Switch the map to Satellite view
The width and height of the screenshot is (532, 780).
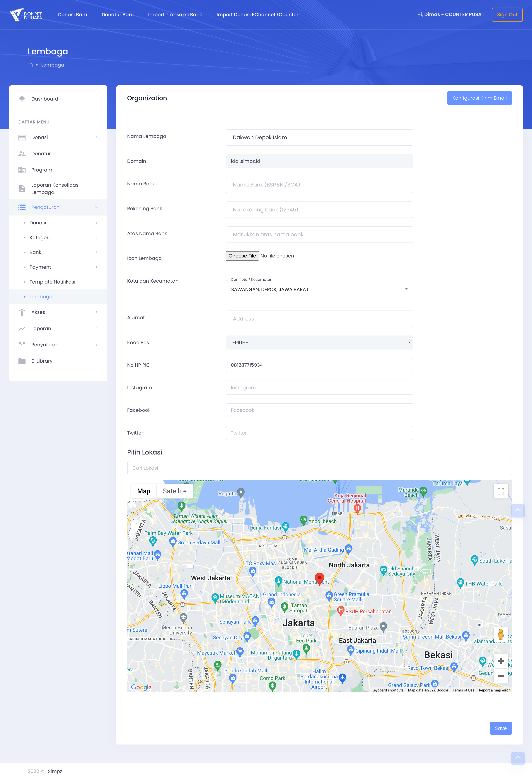(x=174, y=491)
